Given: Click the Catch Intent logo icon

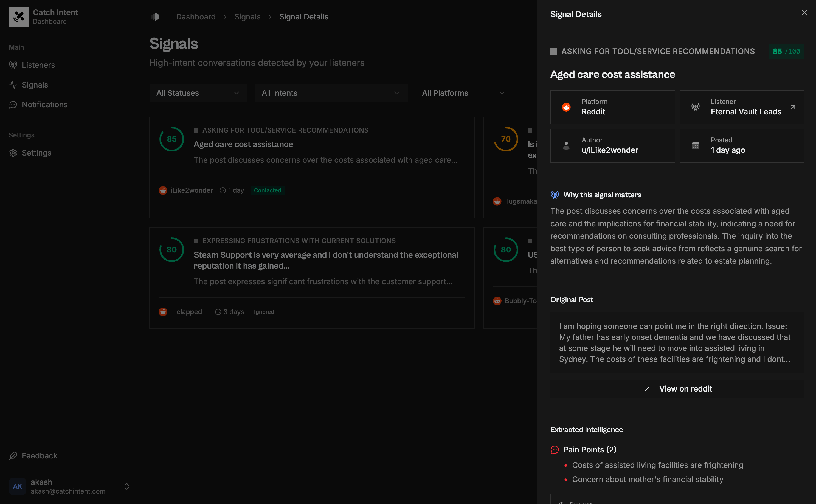Looking at the screenshot, I should coord(18,16).
